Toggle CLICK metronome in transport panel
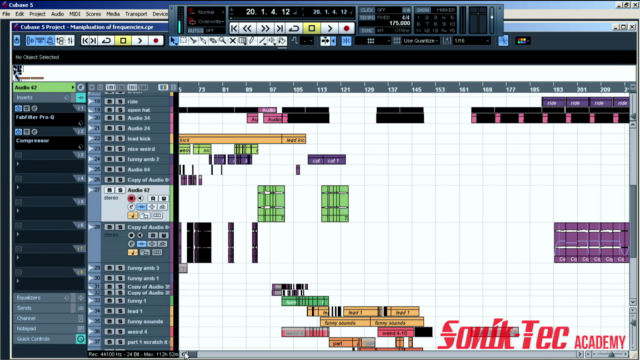Viewport: 640px width, 360px height. click(367, 10)
